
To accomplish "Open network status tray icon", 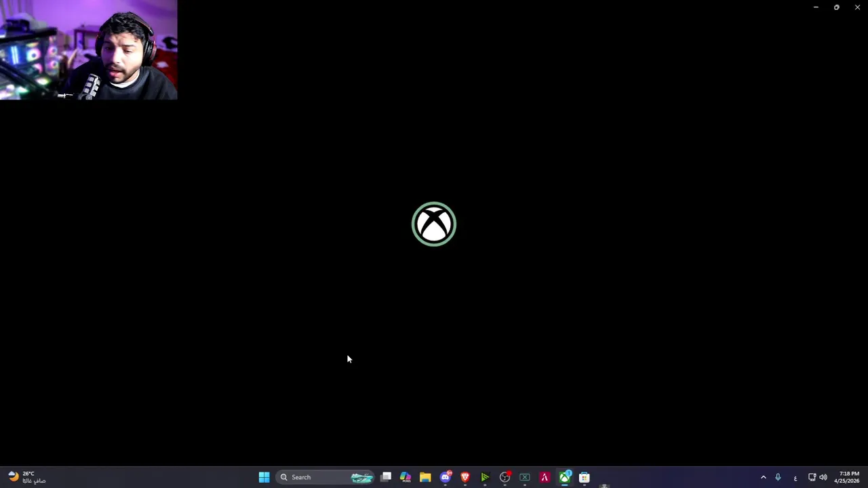I will (x=812, y=477).
